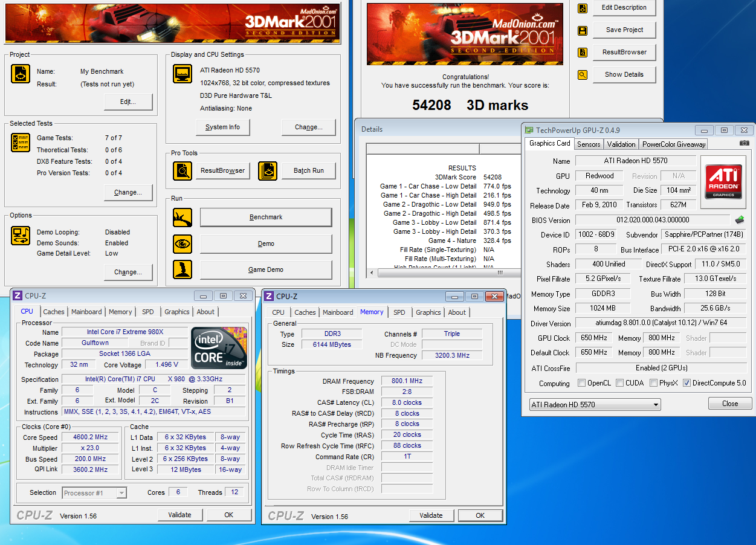Screen dimensions: 756x545
Task: Start the Benchmark run button
Action: [266, 217]
